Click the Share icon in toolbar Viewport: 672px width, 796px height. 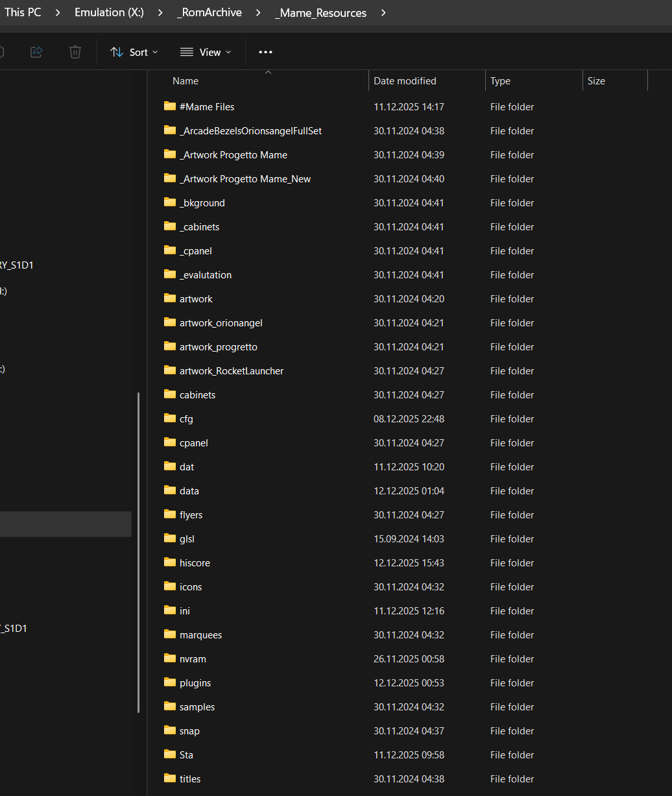[x=36, y=52]
